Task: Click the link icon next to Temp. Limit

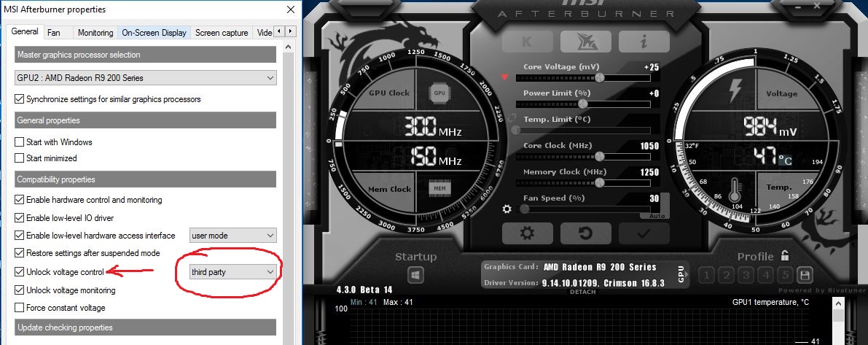Action: (512, 118)
